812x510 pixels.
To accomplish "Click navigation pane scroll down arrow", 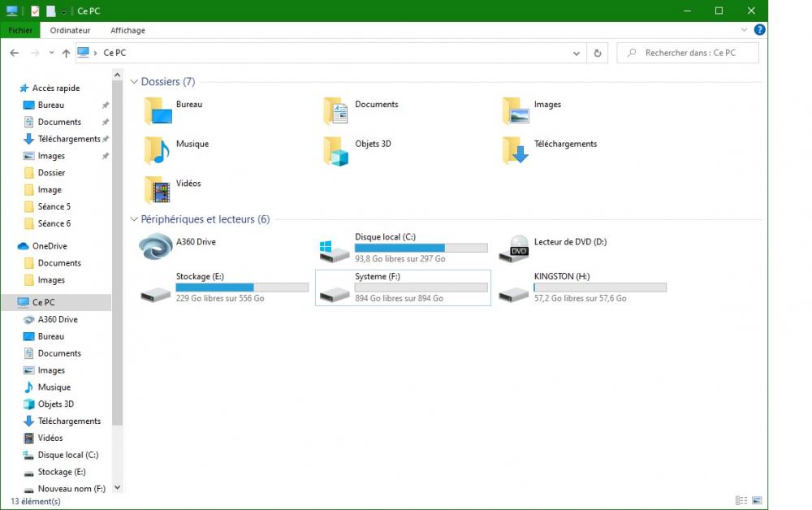I will 117,487.
